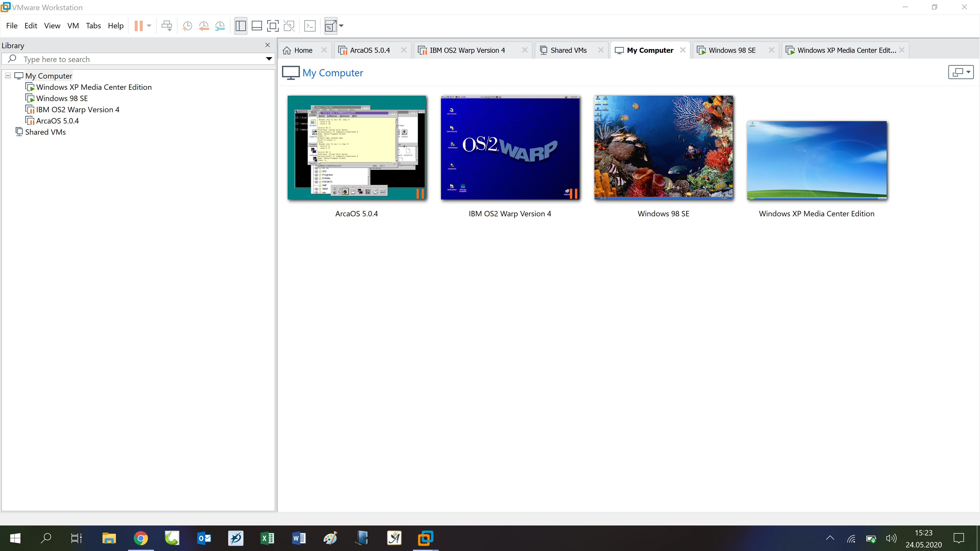Open Task View from the taskbar
980x551 pixels.
coord(77,538)
